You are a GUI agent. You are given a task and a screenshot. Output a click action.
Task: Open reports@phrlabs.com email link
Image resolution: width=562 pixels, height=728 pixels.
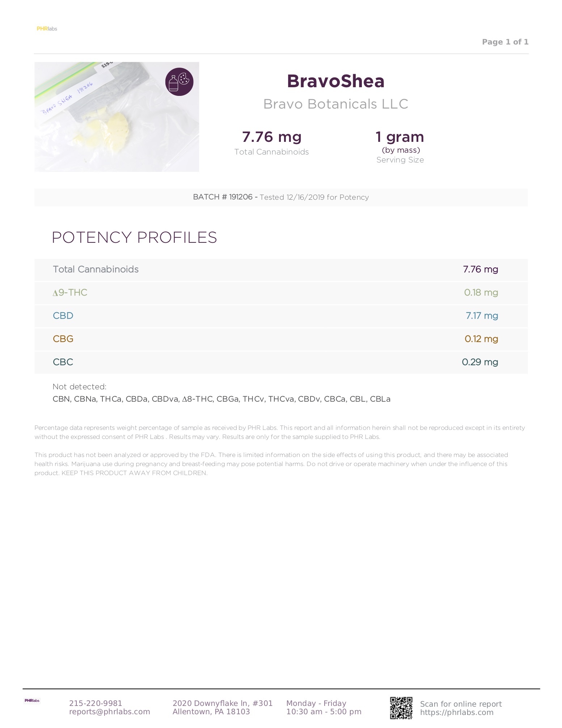click(109, 712)
